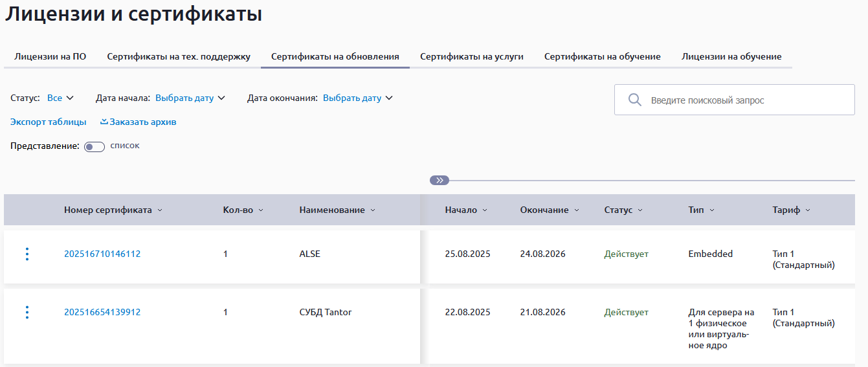Click sort arrow next to Номер сертификата
868x367 pixels.
160,210
